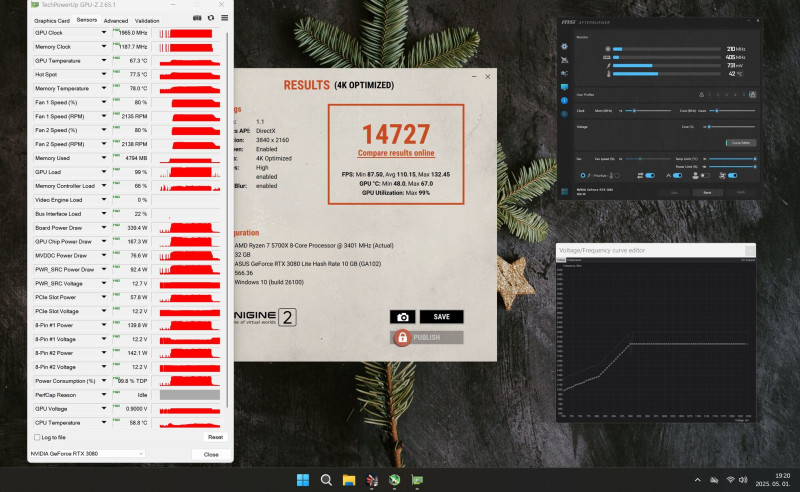
Task: Open the GPU Clock sensor dropdown
Action: click(x=104, y=33)
